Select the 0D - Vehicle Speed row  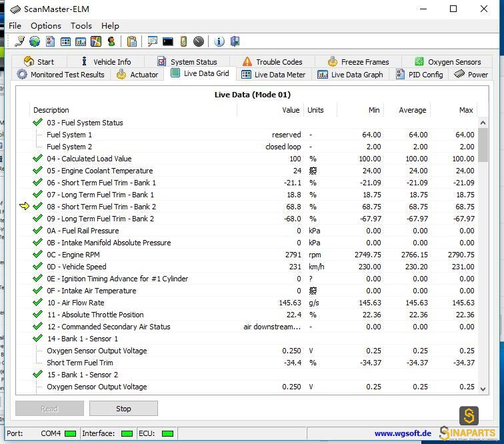point(247,267)
